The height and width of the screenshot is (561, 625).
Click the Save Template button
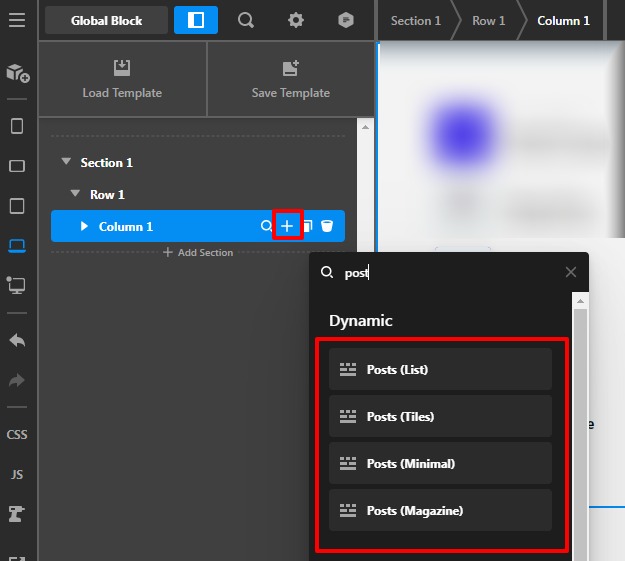point(290,81)
